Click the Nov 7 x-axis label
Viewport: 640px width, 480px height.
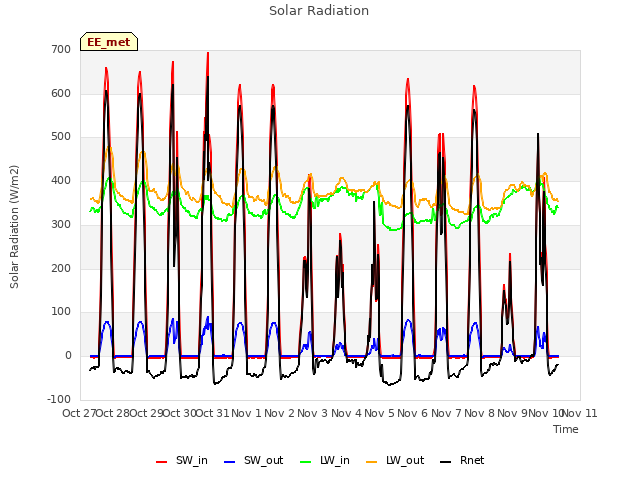[446, 413]
